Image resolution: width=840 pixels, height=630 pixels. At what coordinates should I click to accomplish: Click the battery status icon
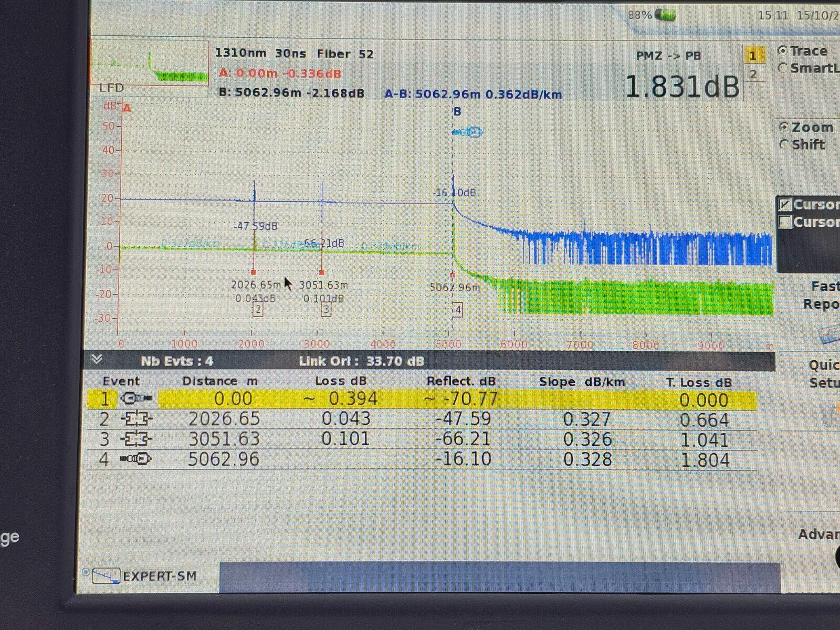665,15
